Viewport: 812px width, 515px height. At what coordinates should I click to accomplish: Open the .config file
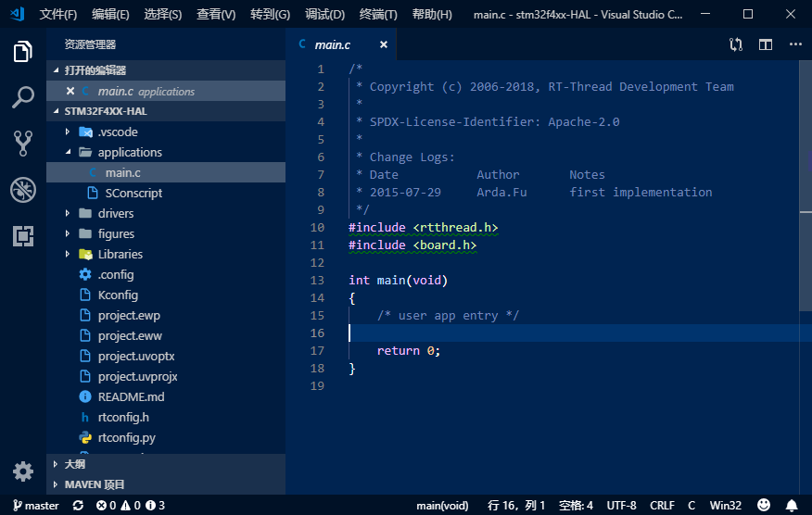tap(166, 274)
